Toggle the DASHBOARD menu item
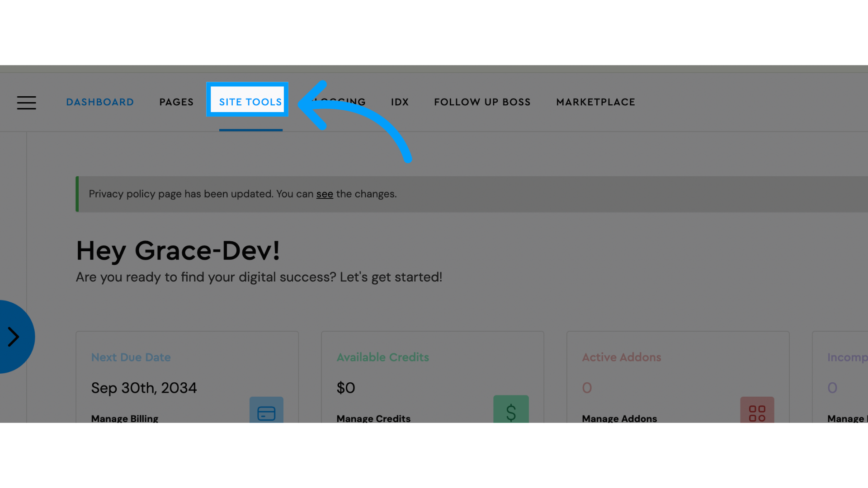The image size is (868, 488). pos(99,101)
